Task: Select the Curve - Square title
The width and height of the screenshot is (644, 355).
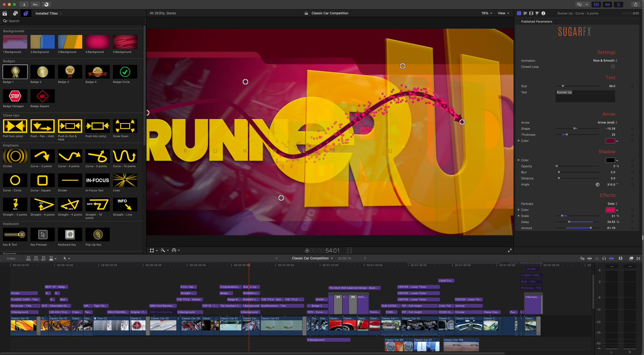Action: 43,180
